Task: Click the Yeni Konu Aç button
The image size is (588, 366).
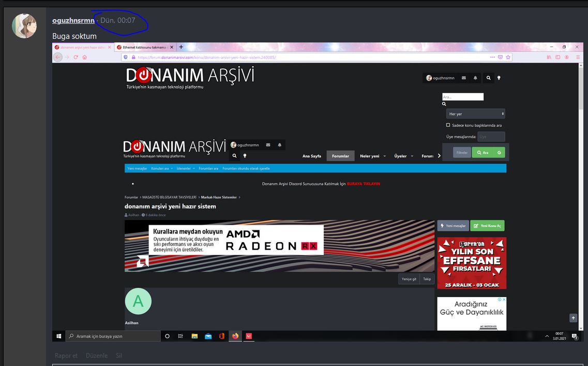Action: [x=487, y=226]
